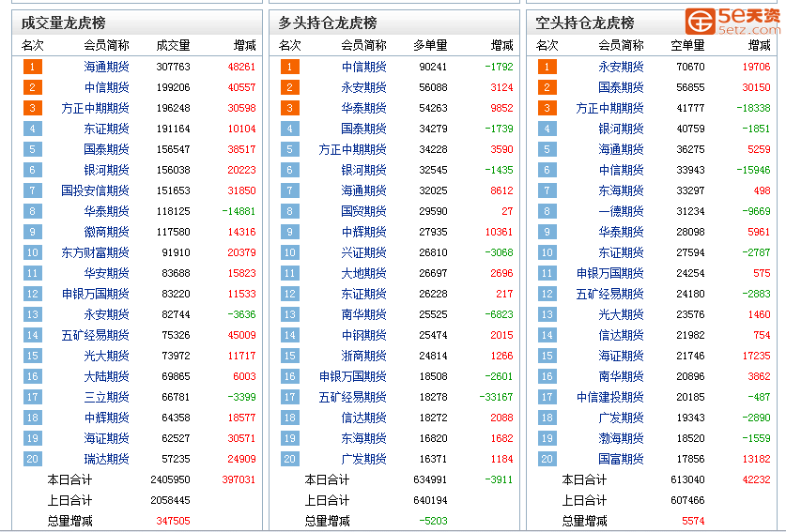The width and height of the screenshot is (786, 532).
Task: Click 方正中期期货 in 成交量龙虎榜 table
Action: (95, 108)
